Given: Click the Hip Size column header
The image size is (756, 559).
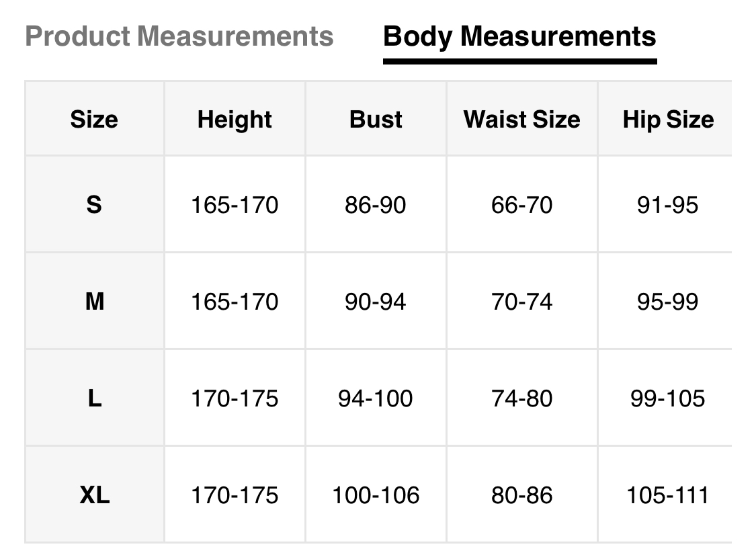Looking at the screenshot, I should (668, 120).
